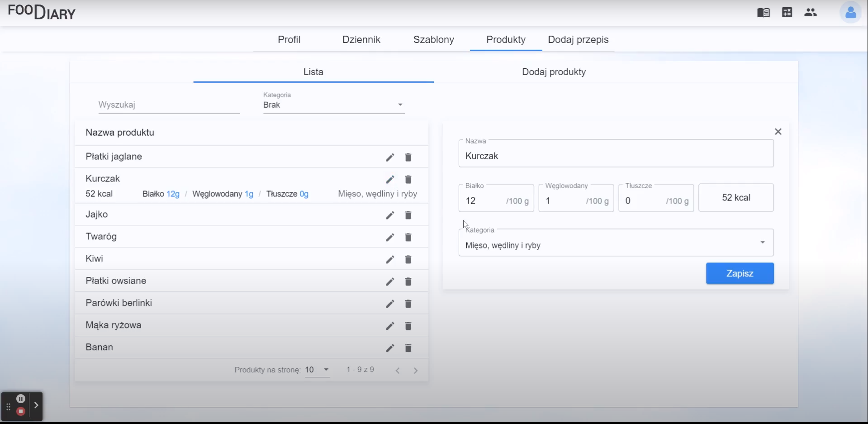
Task: Click the Zapisz button
Action: [740, 273]
